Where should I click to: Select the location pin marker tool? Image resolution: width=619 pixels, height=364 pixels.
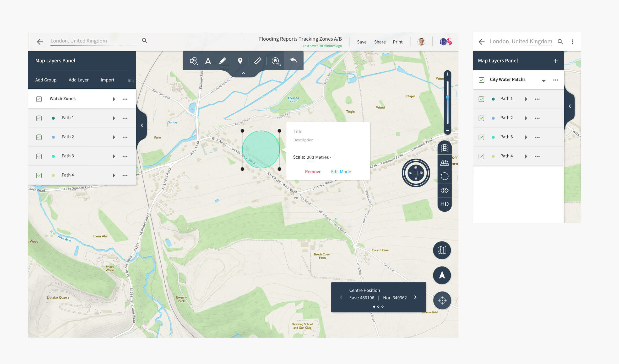click(240, 61)
